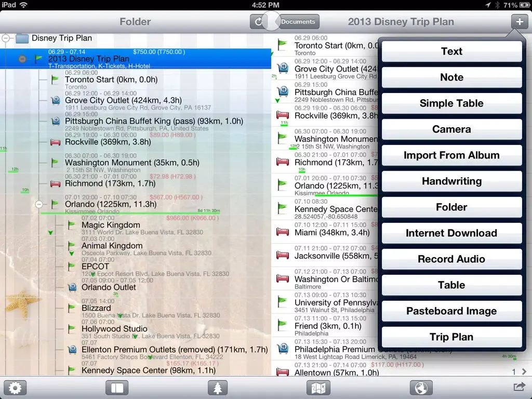The width and height of the screenshot is (532, 399).
Task: Tap cart icon beside Philadelphia Premium in right list
Action: tap(283, 349)
